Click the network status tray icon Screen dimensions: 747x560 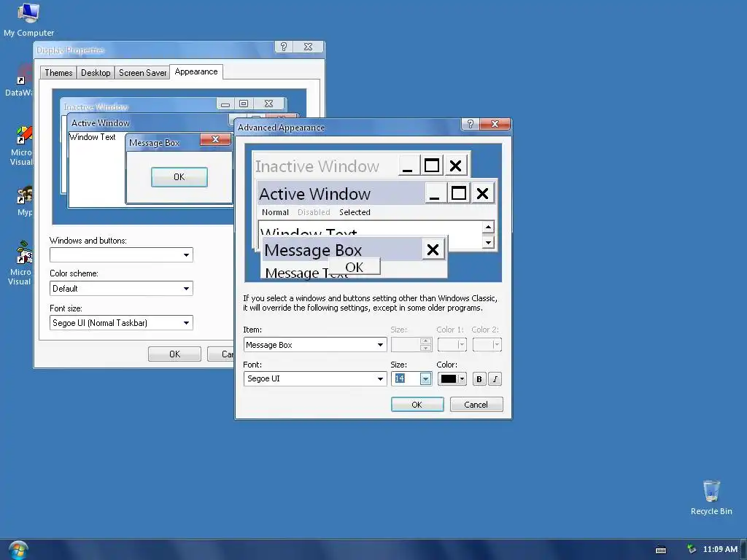click(x=692, y=549)
